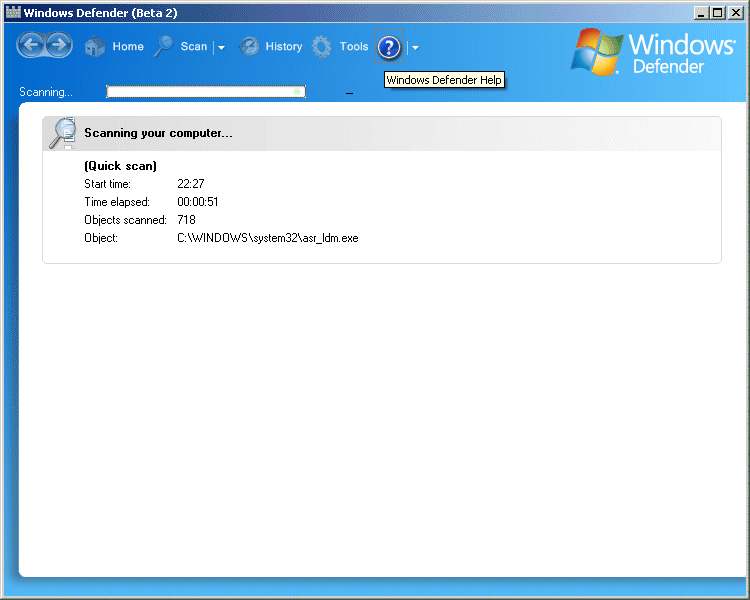The image size is (750, 600).
Task: Expand the Scan options dropdown arrow
Action: coord(221,47)
